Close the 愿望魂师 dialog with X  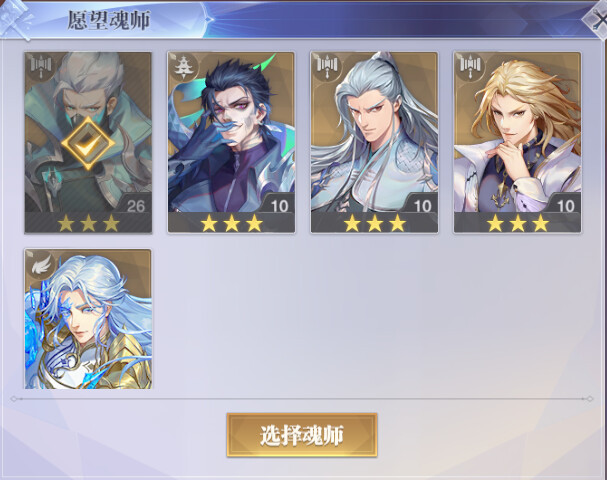[597, 20]
